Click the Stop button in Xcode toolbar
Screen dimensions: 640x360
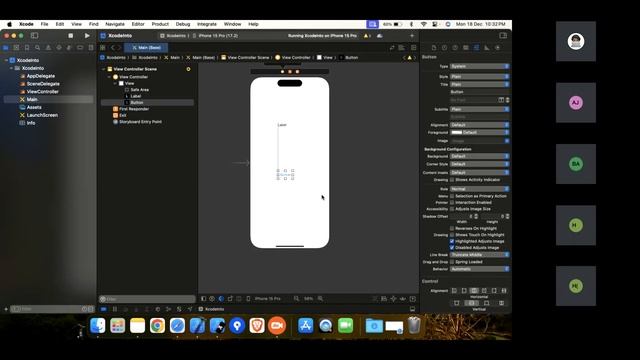[71, 36]
